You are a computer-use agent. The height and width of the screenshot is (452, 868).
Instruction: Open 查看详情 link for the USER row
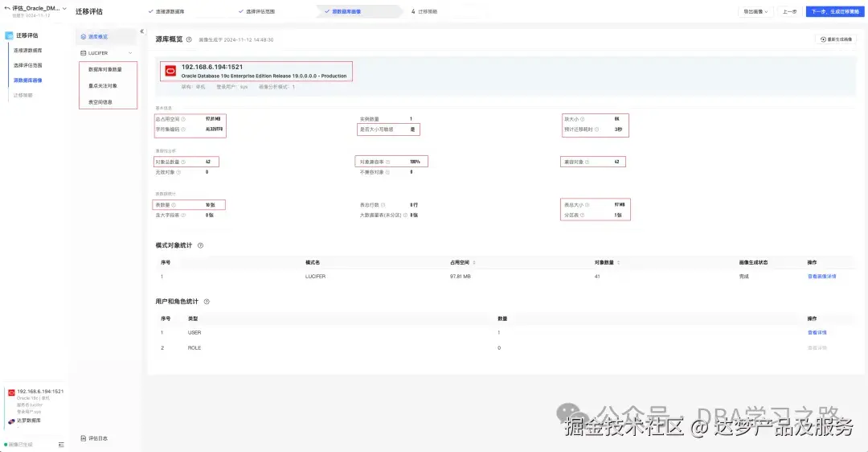coord(817,333)
